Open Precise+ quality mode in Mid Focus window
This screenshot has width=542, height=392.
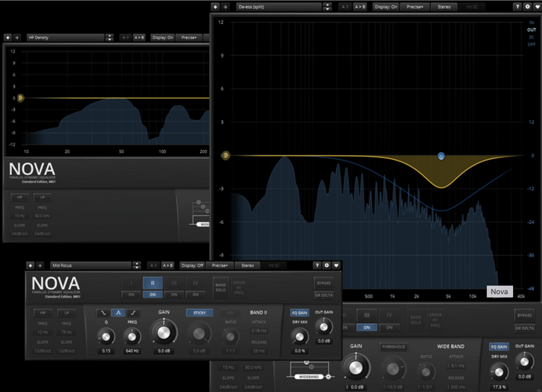pos(220,265)
